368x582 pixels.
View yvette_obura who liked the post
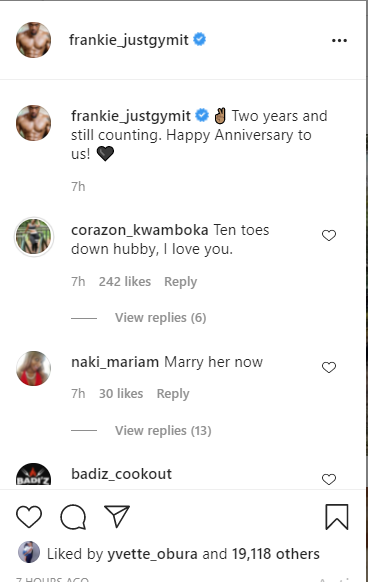[x=152, y=554]
